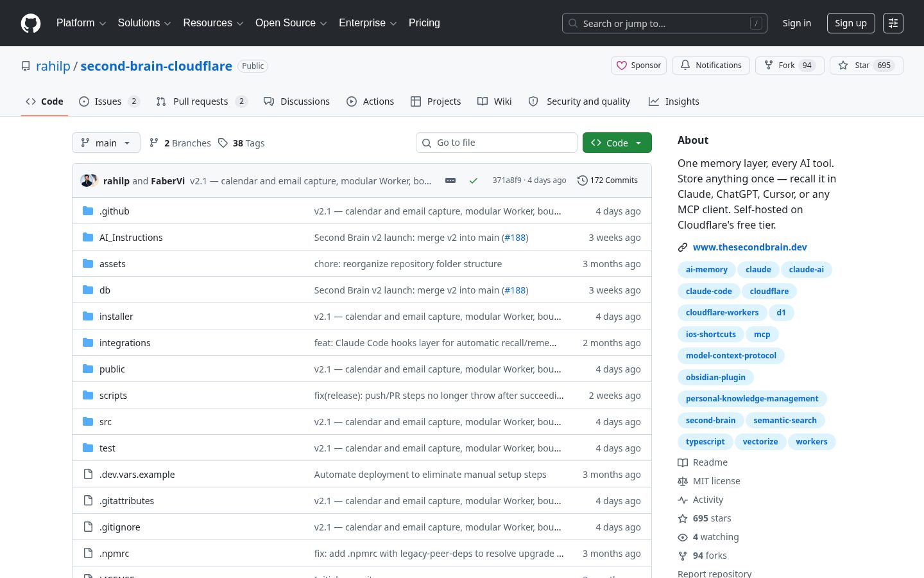Click the Notifications button

pyautogui.click(x=711, y=66)
